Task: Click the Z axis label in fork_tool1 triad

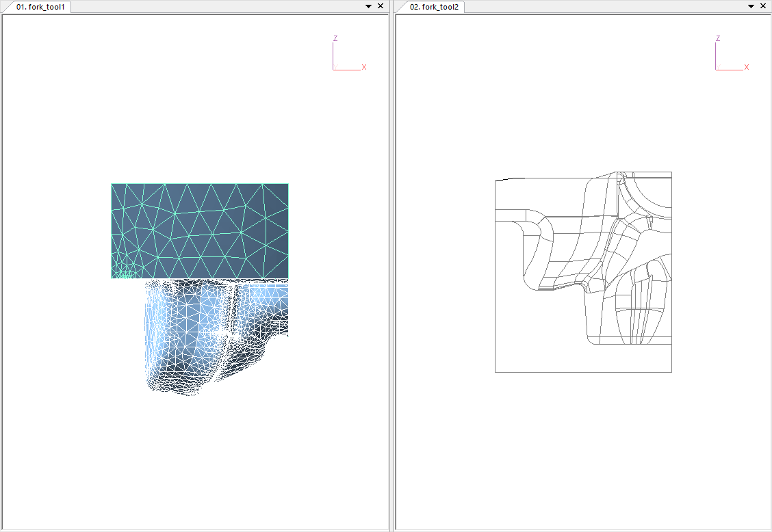Action: click(335, 38)
